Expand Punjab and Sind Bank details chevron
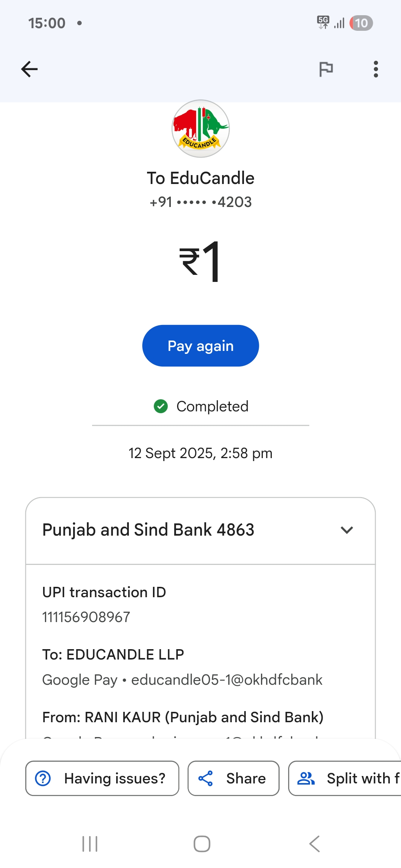This screenshot has height=868, width=401. 346,530
